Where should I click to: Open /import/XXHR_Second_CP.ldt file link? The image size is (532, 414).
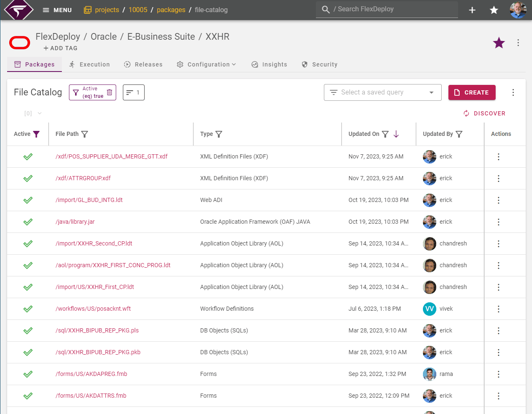click(x=94, y=243)
